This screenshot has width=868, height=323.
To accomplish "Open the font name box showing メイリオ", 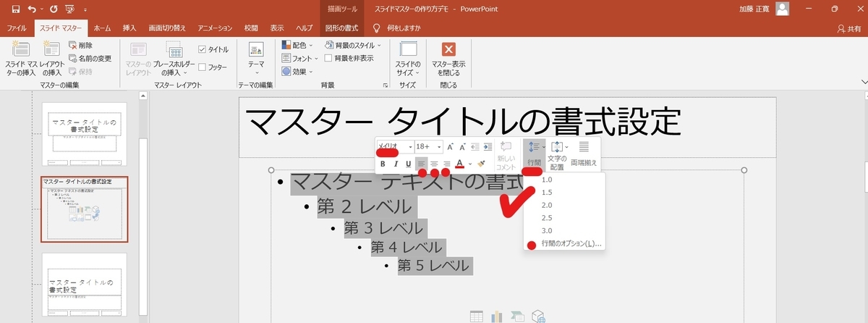I will pos(395,146).
